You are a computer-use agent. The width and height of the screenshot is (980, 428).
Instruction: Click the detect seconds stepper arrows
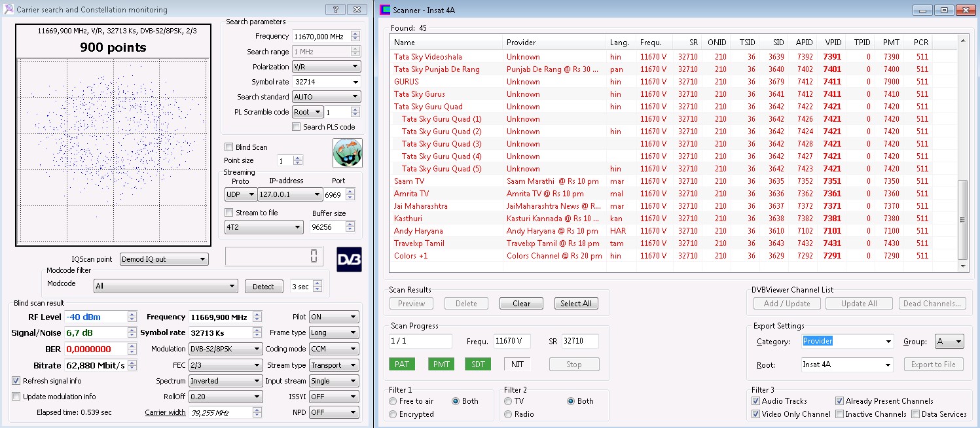[x=318, y=287]
